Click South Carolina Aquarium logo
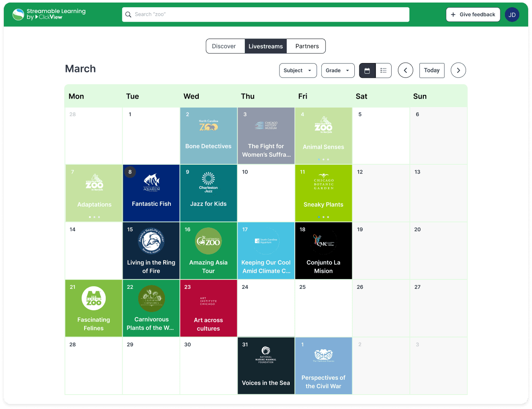Image resolution: width=532 pixels, height=409 pixels. [266, 241]
